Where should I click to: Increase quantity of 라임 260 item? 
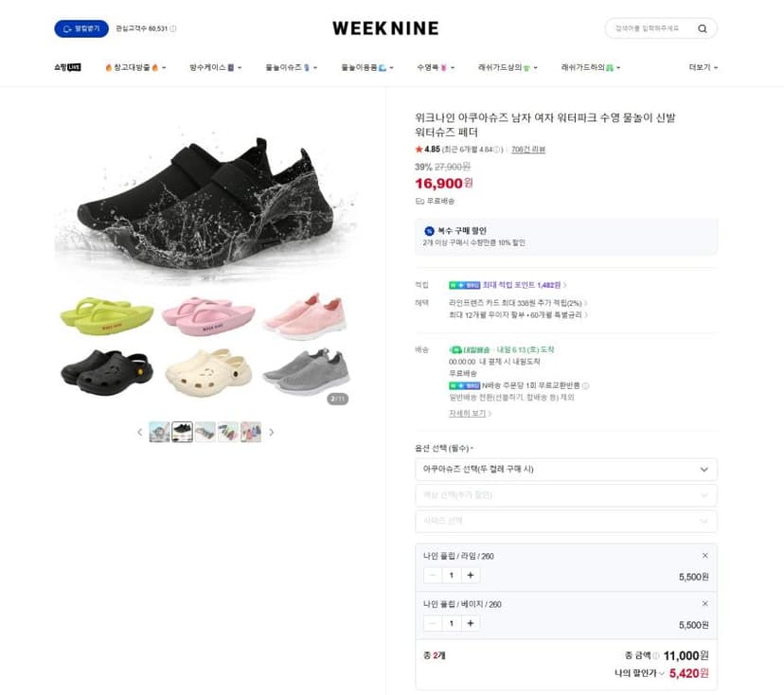471,575
